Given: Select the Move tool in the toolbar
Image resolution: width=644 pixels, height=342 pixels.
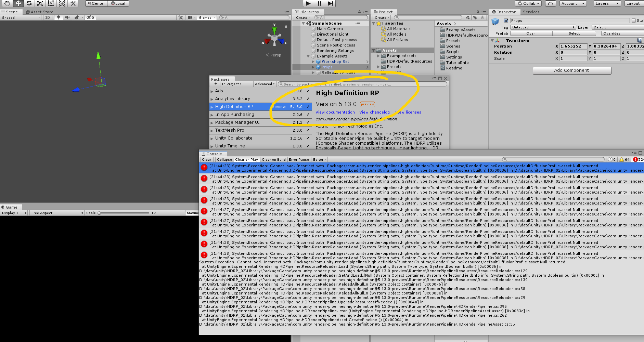Looking at the screenshot, I should pos(18,3).
